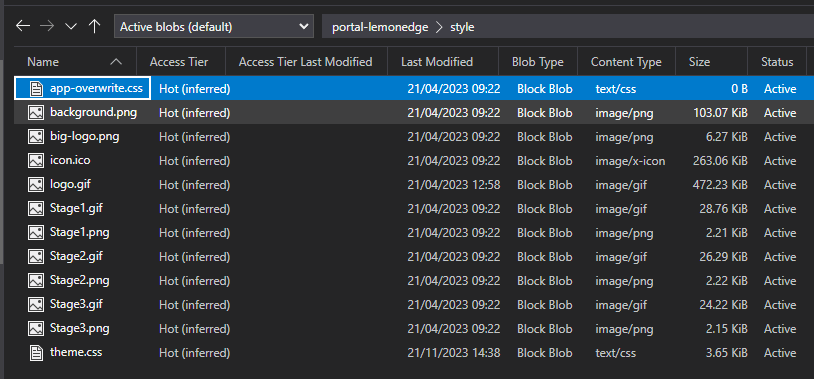This screenshot has width=814, height=379.
Task: Sort by Size column header
Action: pos(699,62)
